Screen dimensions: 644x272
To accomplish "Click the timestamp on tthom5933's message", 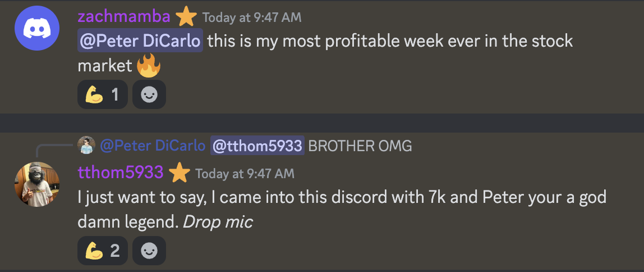I will coord(245,173).
